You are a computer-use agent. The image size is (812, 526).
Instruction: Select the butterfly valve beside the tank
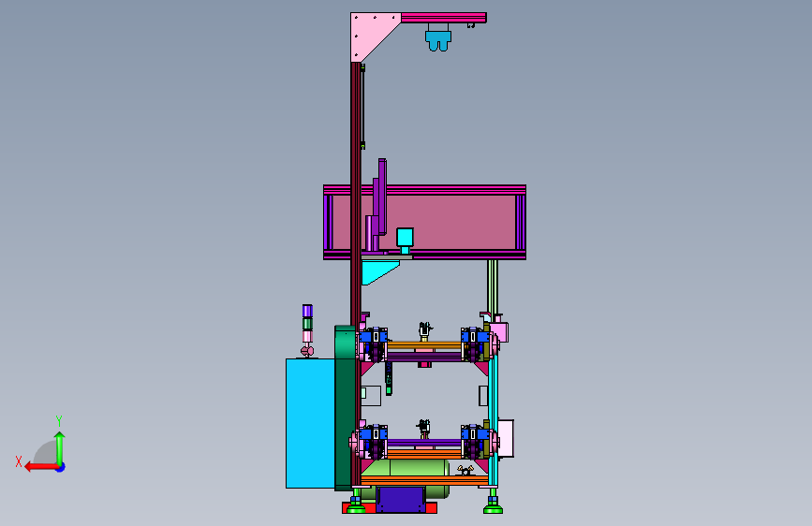[x=465, y=470]
